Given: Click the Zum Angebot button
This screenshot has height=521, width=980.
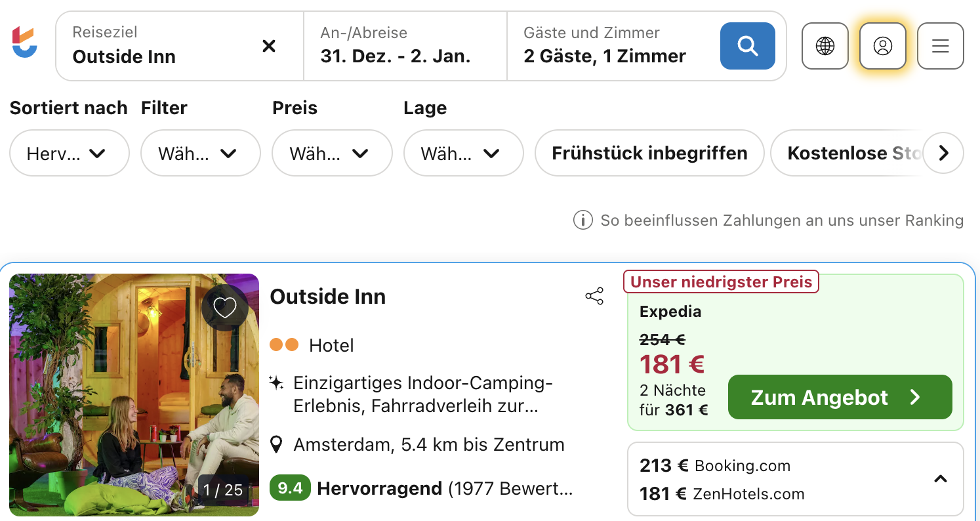Looking at the screenshot, I should (840, 397).
